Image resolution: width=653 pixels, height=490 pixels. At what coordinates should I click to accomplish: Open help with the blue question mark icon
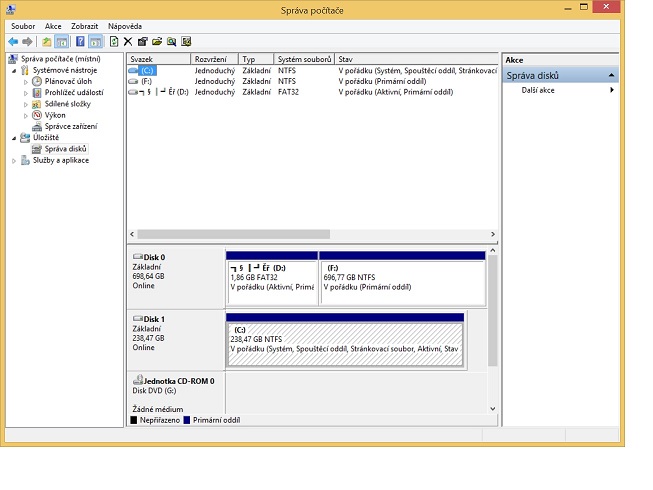80,42
